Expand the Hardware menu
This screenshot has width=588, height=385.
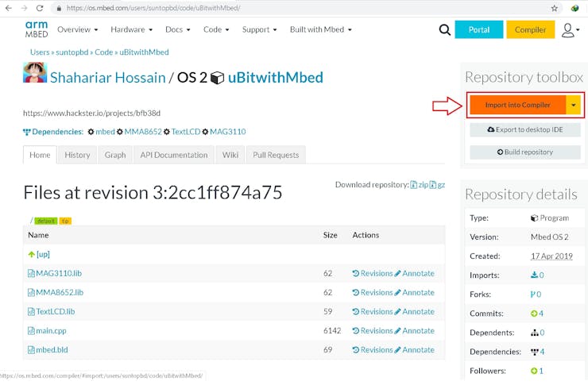(132, 29)
